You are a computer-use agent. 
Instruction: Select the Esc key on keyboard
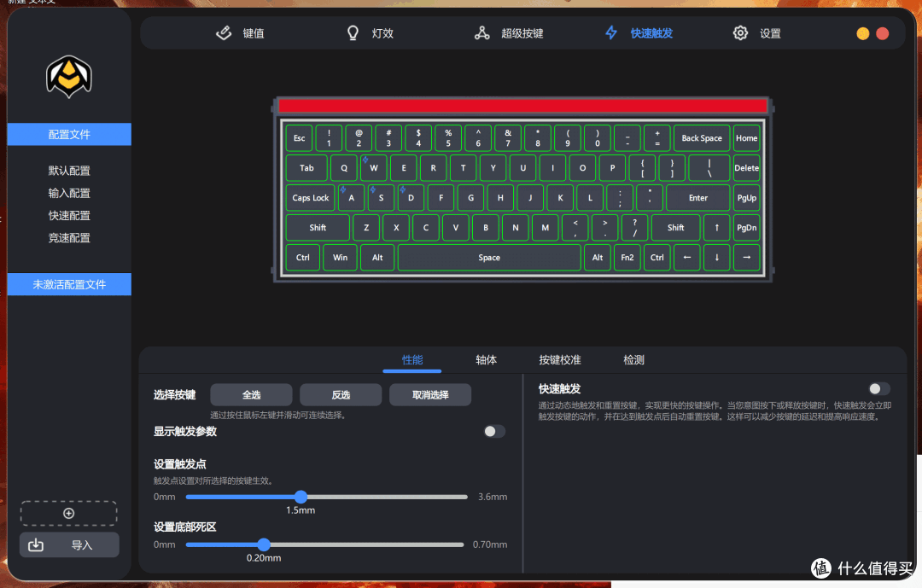(300, 138)
